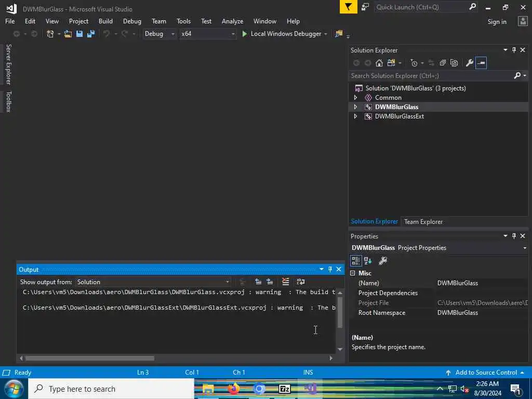The image size is (532, 399).
Task: Click Show All Files icon in Solution Explorer
Action: point(454,63)
